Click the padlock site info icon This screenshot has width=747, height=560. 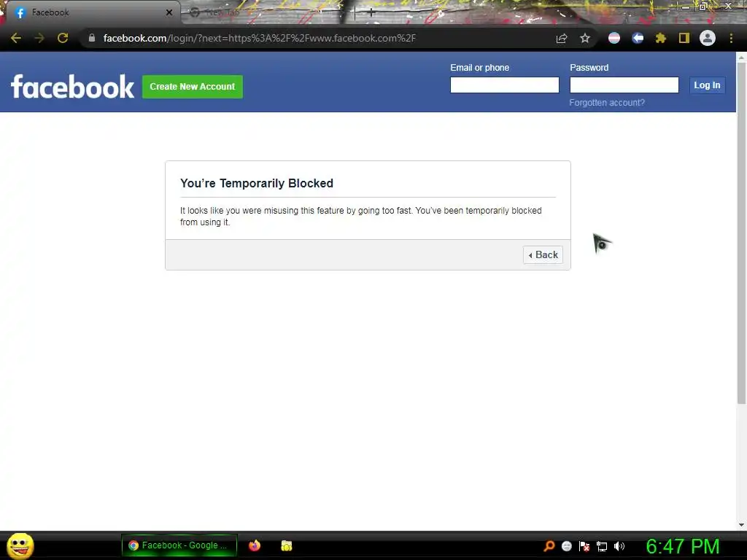click(x=92, y=38)
